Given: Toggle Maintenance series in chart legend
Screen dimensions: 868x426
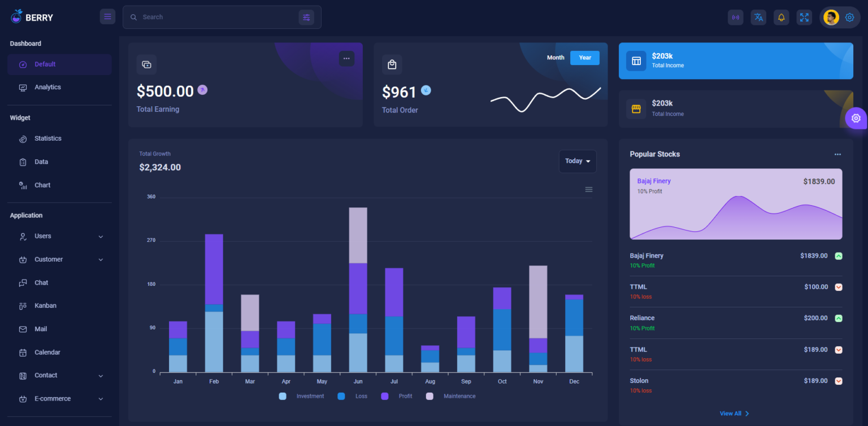Looking at the screenshot, I should (451, 396).
